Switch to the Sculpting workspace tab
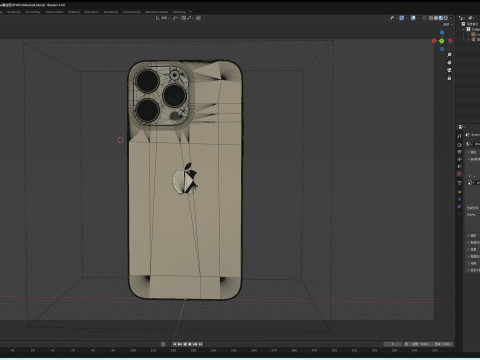 point(14,12)
